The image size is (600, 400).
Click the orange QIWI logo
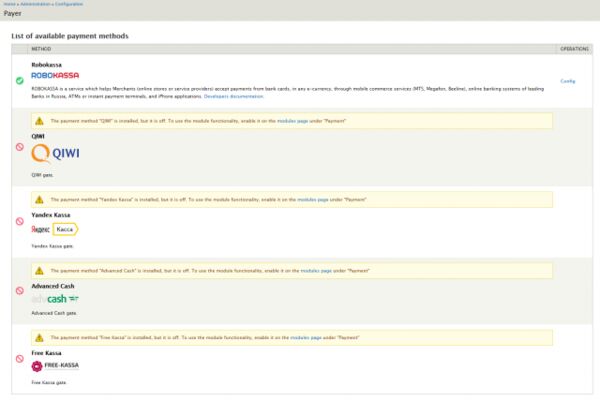coord(55,153)
